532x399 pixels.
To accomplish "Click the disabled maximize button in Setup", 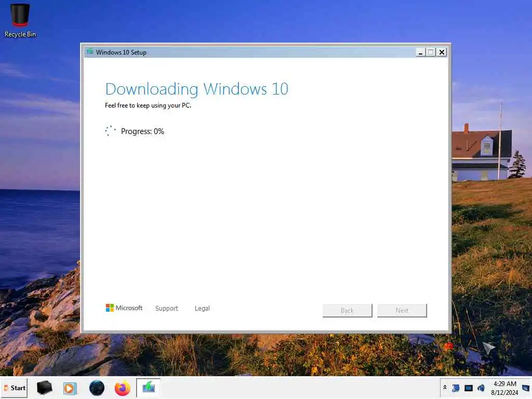I will (x=431, y=52).
